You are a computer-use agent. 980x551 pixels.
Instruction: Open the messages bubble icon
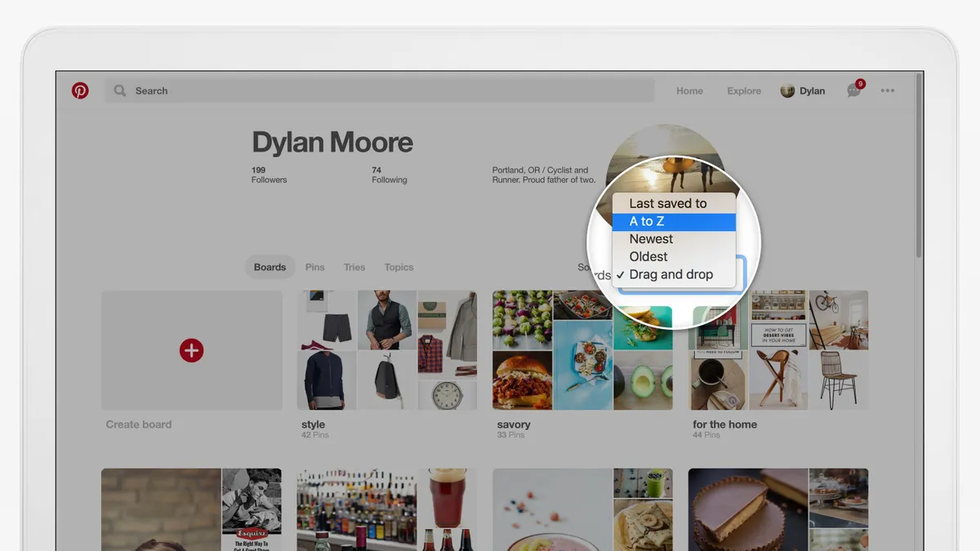(x=853, y=91)
